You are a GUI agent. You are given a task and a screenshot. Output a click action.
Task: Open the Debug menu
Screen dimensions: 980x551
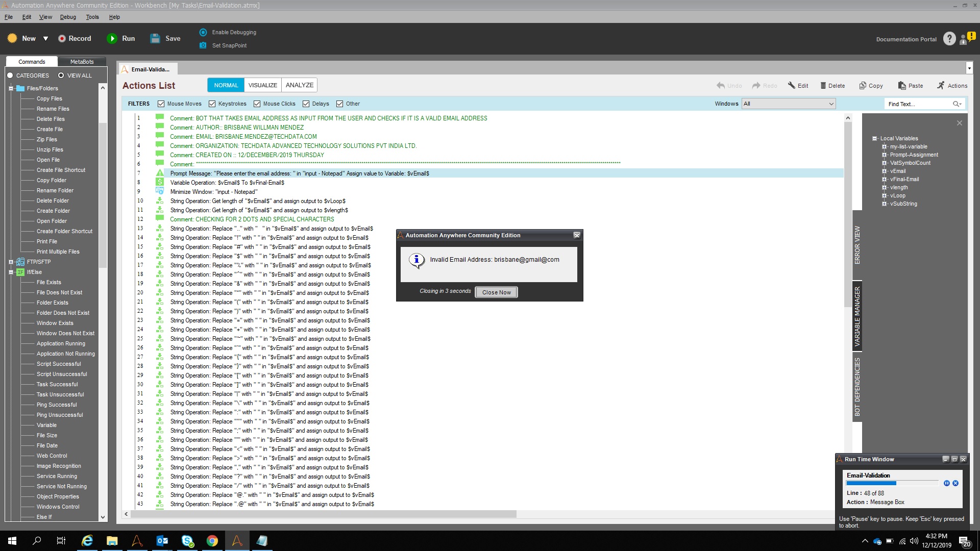(x=68, y=17)
